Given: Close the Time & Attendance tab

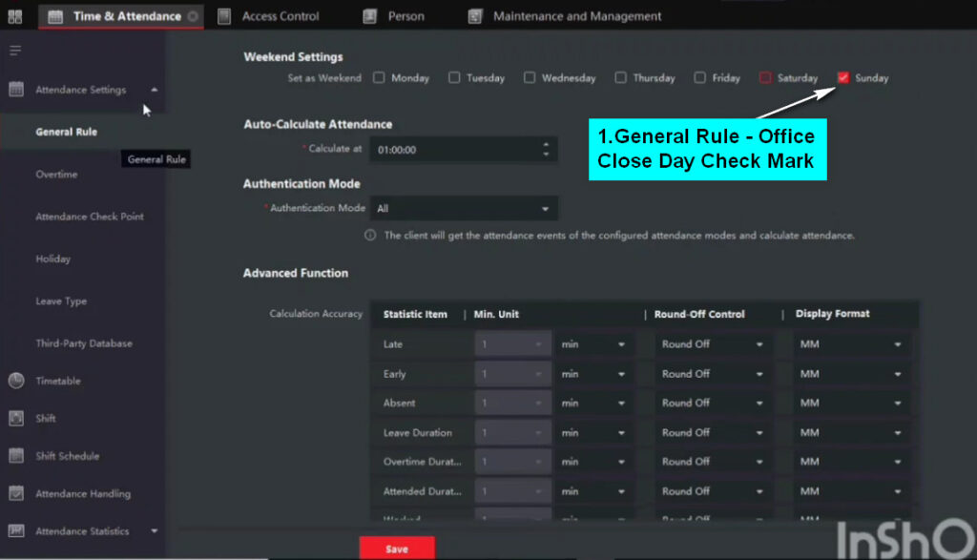Looking at the screenshot, I should pyautogui.click(x=193, y=17).
